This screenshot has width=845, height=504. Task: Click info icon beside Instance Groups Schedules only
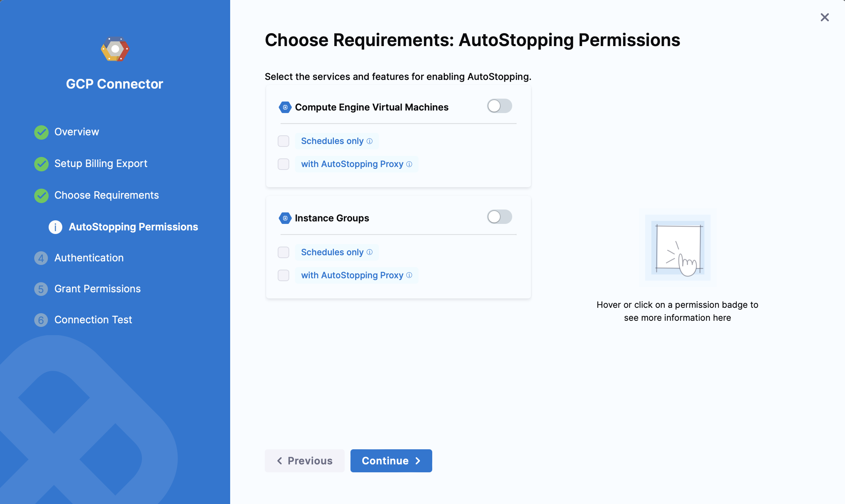click(370, 252)
